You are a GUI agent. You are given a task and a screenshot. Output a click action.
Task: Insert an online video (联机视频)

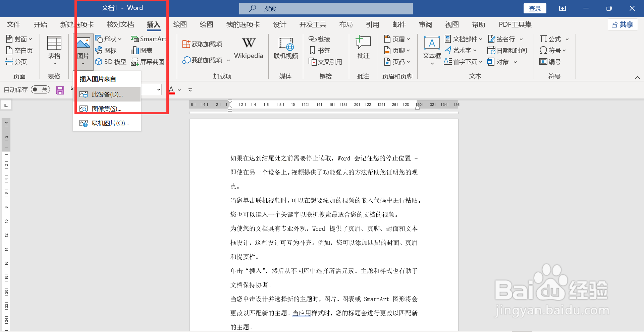(286, 48)
